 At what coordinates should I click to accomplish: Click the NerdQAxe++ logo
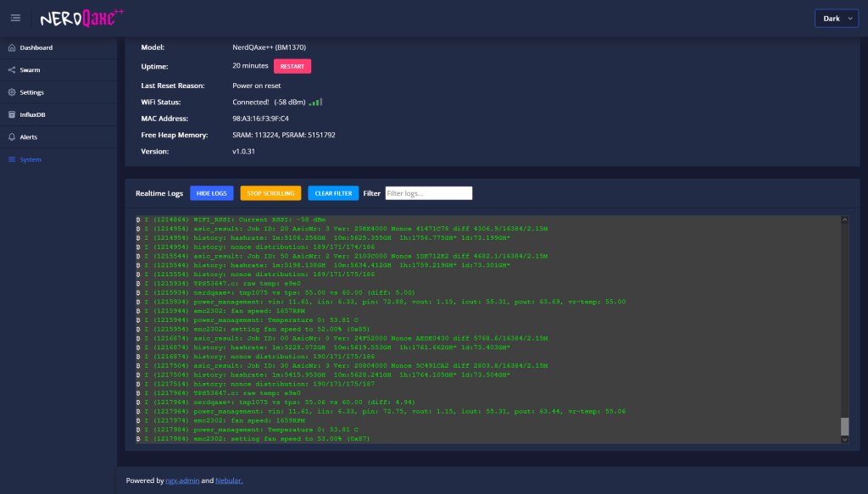click(x=82, y=17)
